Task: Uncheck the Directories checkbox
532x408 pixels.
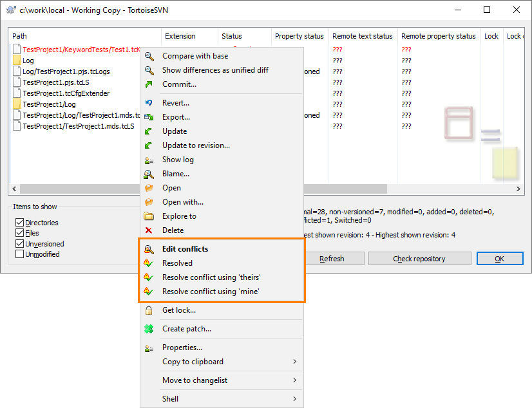Action: click(x=19, y=222)
